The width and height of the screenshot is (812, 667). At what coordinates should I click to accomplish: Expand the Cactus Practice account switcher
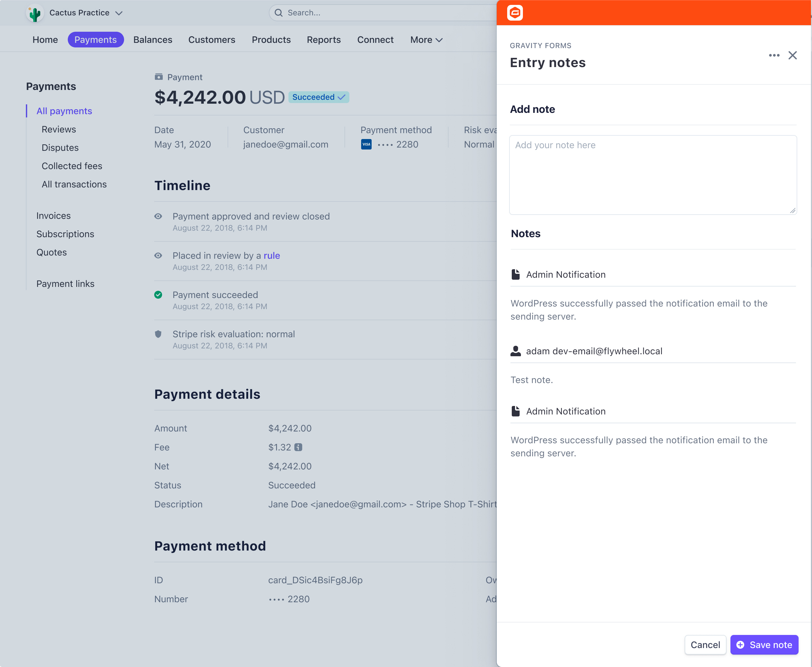click(119, 13)
